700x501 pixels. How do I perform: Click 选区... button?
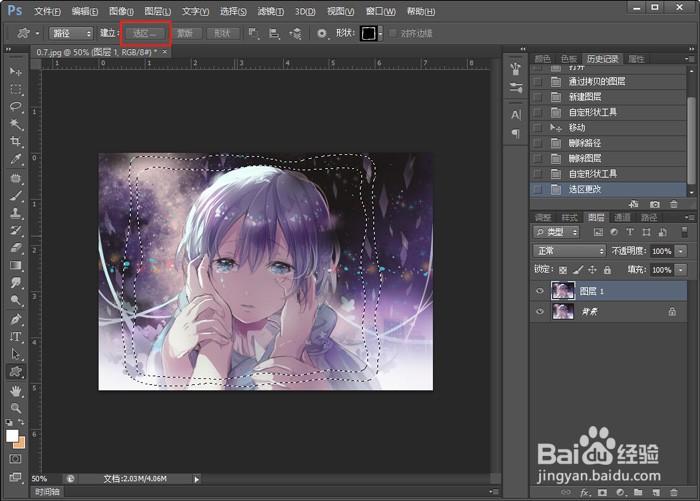(x=144, y=33)
